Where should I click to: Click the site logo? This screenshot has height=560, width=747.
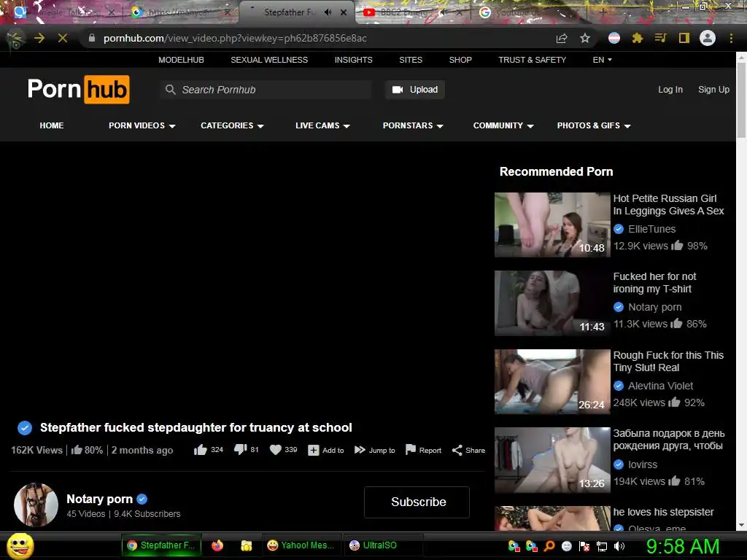click(79, 89)
